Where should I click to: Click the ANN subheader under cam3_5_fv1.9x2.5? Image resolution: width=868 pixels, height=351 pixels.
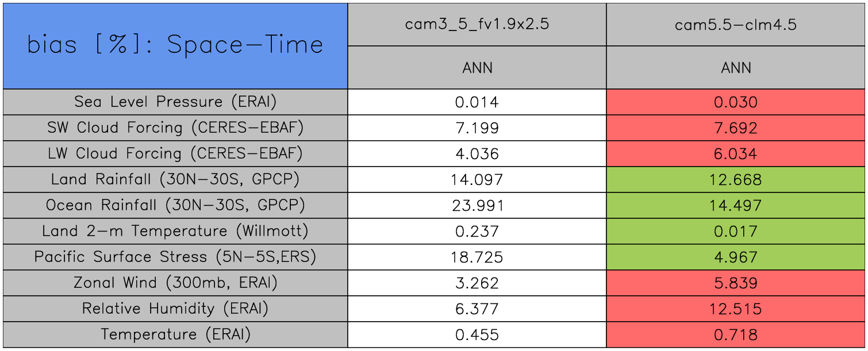click(x=477, y=68)
